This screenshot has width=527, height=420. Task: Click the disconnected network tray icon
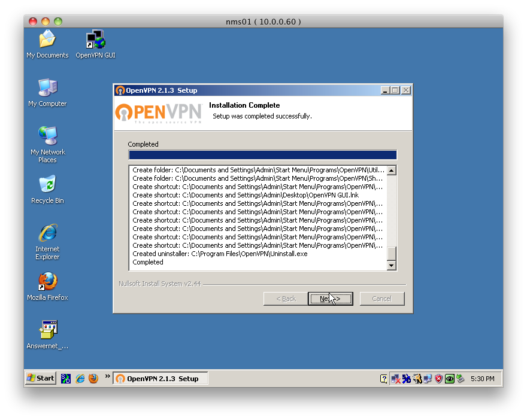tap(396, 379)
